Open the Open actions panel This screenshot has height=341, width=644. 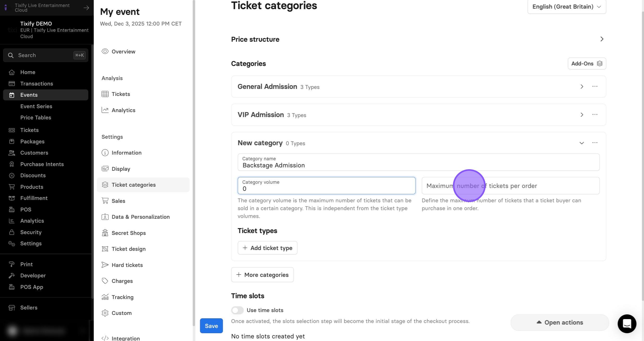coord(560,322)
